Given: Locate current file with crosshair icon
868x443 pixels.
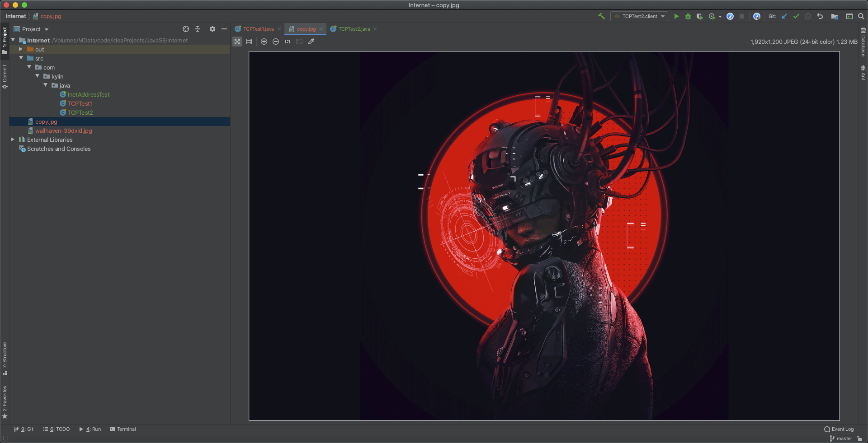Looking at the screenshot, I should tap(185, 29).
